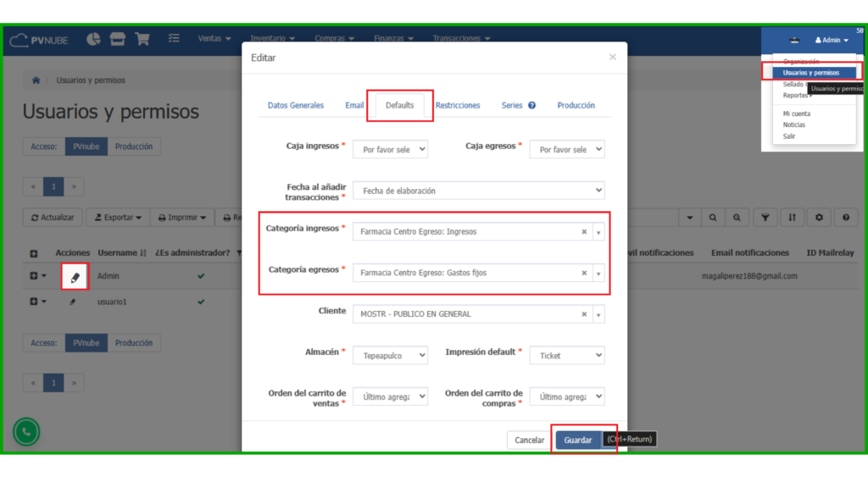Select Mi cuenta in Admin menu
Screen dimensions: 868x488
(796, 114)
